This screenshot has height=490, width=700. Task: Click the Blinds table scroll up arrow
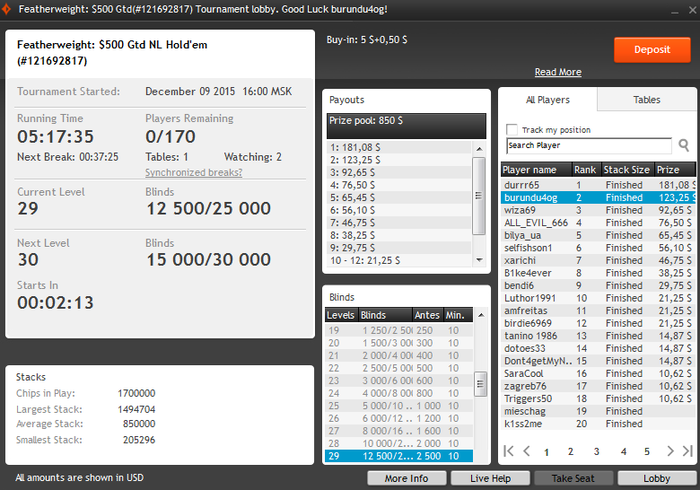pos(481,315)
